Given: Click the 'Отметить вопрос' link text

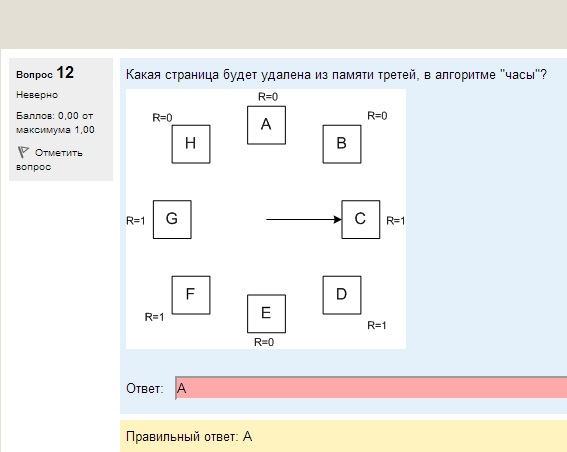Looking at the screenshot, I should click(50, 159).
